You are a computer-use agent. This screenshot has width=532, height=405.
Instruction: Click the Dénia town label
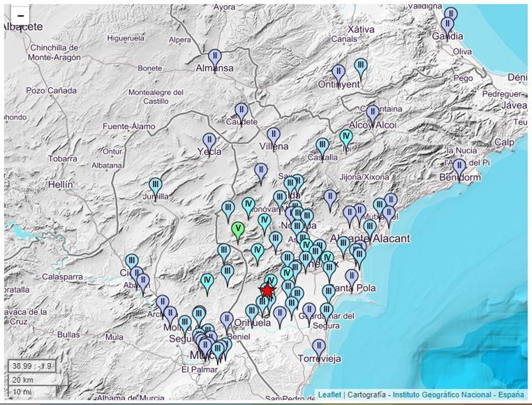(x=517, y=78)
